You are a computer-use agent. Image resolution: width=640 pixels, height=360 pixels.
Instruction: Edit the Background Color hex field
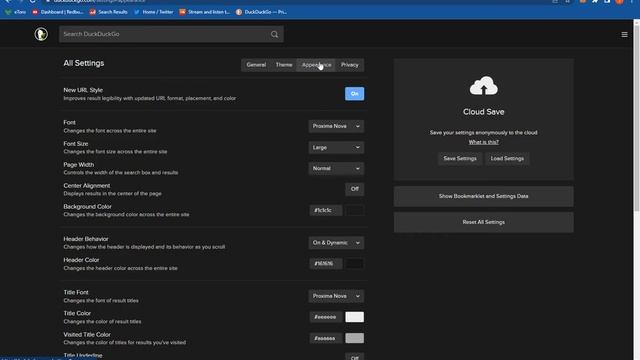pos(325,210)
